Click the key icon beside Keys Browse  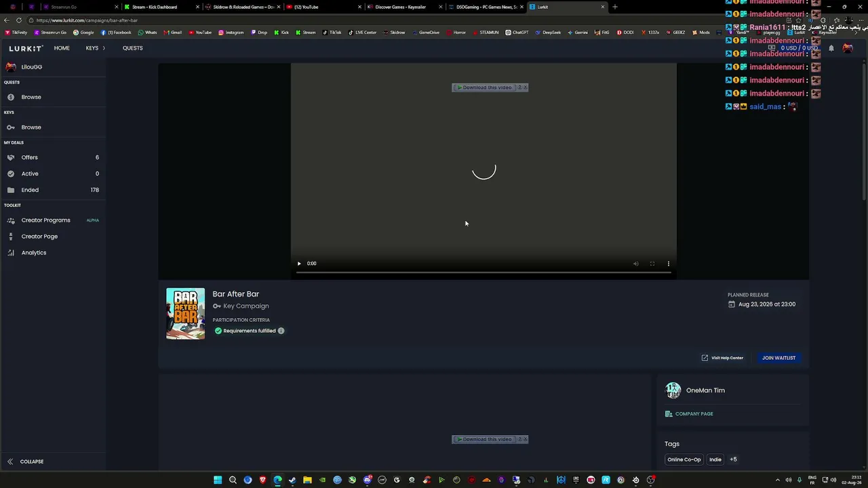[11, 127]
